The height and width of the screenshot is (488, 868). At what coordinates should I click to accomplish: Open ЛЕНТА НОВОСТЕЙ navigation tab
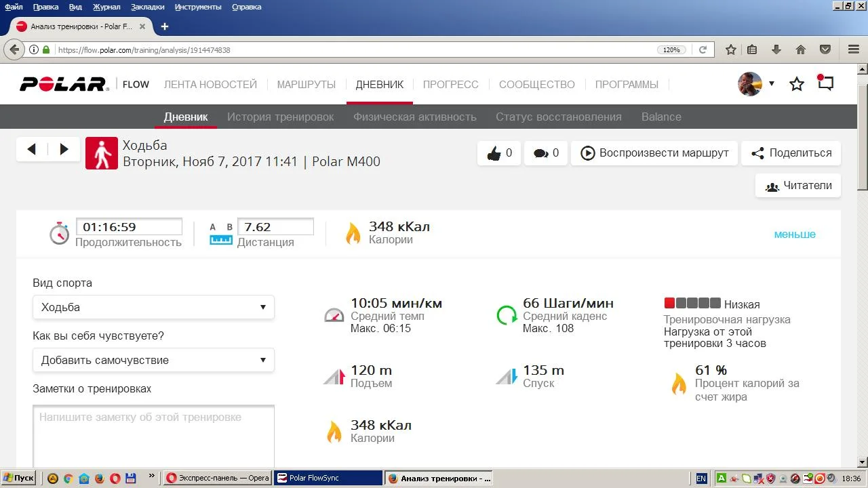(210, 85)
